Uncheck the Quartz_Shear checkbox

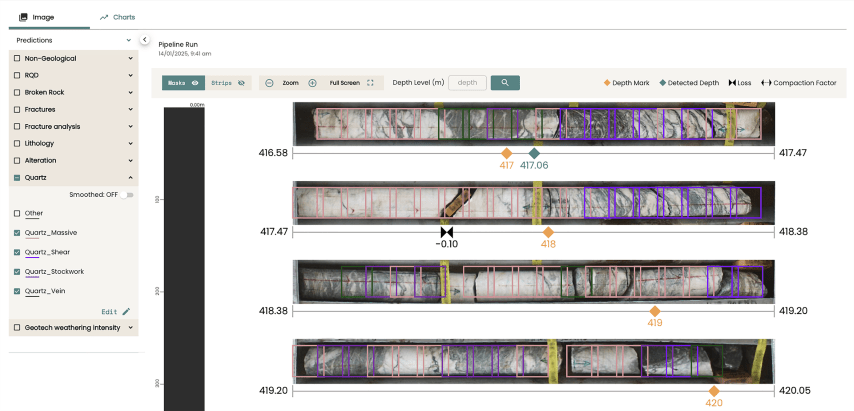pyautogui.click(x=17, y=252)
